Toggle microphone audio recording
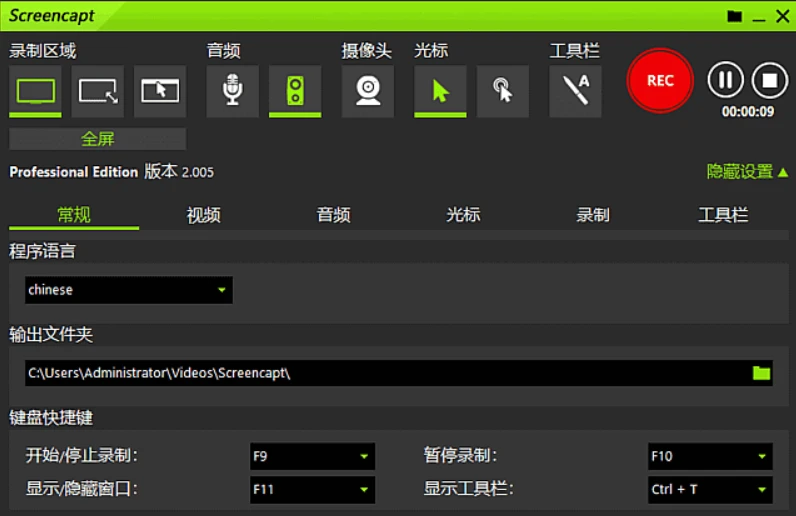This screenshot has width=796, height=516. (233, 91)
